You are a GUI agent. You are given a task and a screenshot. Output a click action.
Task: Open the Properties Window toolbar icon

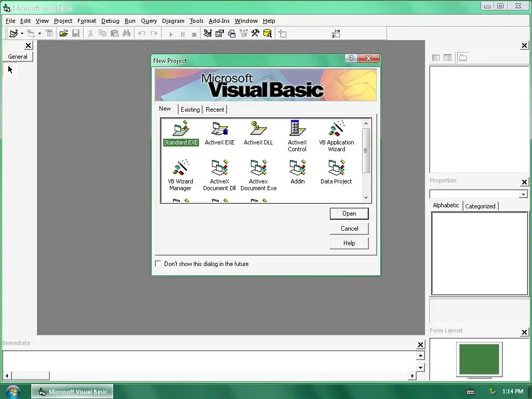coord(220,33)
